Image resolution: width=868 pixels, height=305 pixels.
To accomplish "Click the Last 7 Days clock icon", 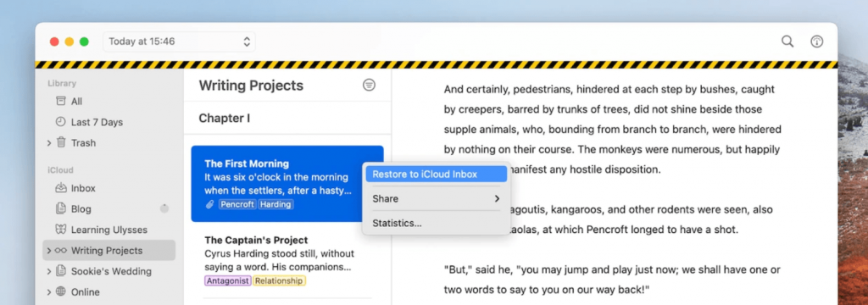I will click(x=61, y=122).
